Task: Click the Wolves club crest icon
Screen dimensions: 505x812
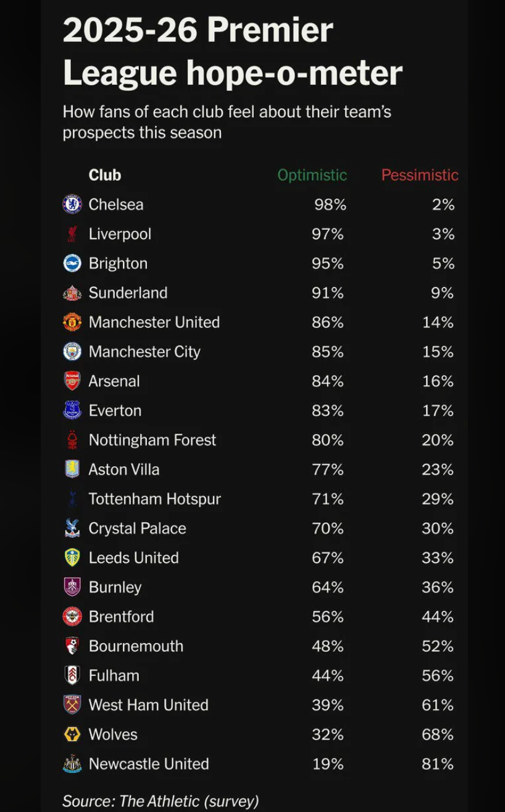Action: click(72, 734)
